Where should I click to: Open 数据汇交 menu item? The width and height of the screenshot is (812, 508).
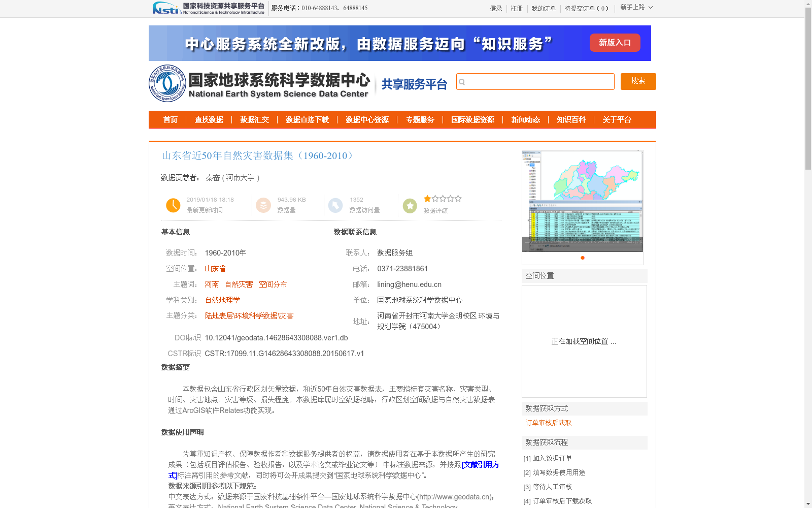(255, 120)
